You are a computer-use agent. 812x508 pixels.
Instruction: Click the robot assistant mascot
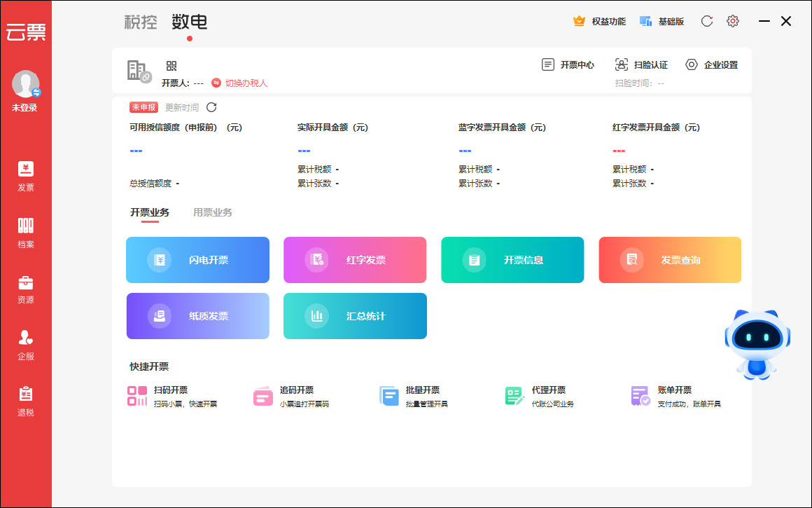pyautogui.click(x=757, y=345)
